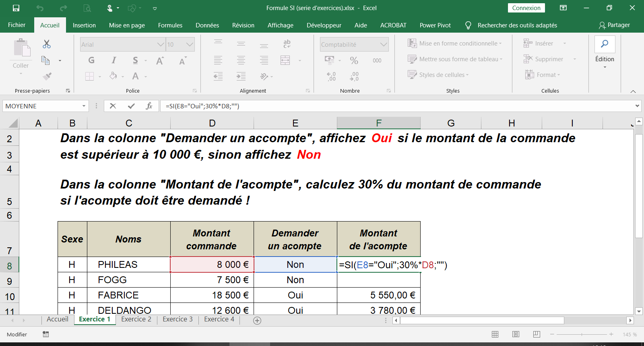
Task: Open the Formules ribbon tab
Action: pos(170,25)
